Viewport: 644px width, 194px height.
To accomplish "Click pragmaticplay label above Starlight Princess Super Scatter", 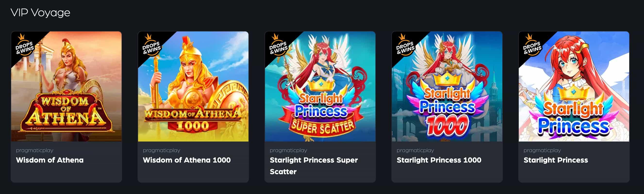I will tap(289, 150).
